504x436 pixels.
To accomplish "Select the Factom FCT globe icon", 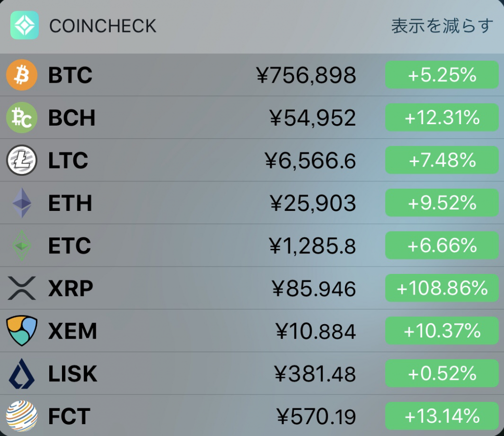I will tap(22, 416).
